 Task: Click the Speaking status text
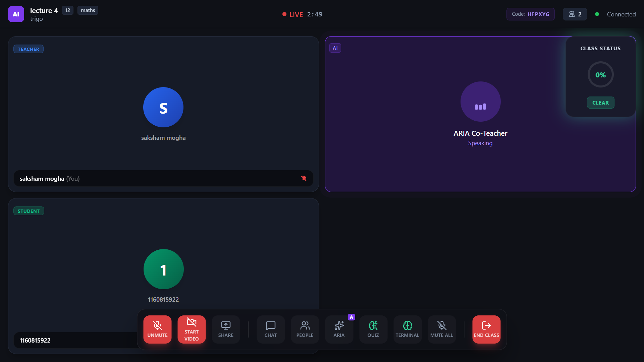(480, 143)
